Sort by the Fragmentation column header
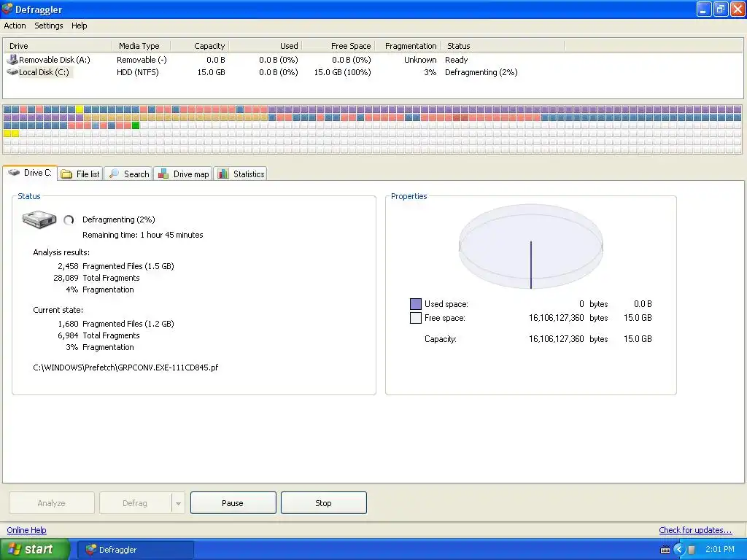The width and height of the screenshot is (747, 560). (408, 46)
